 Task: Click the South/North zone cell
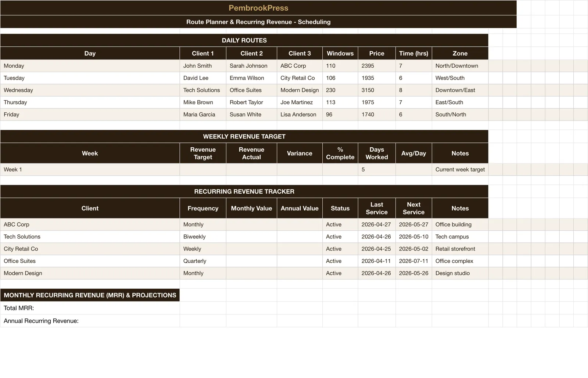tap(460, 114)
